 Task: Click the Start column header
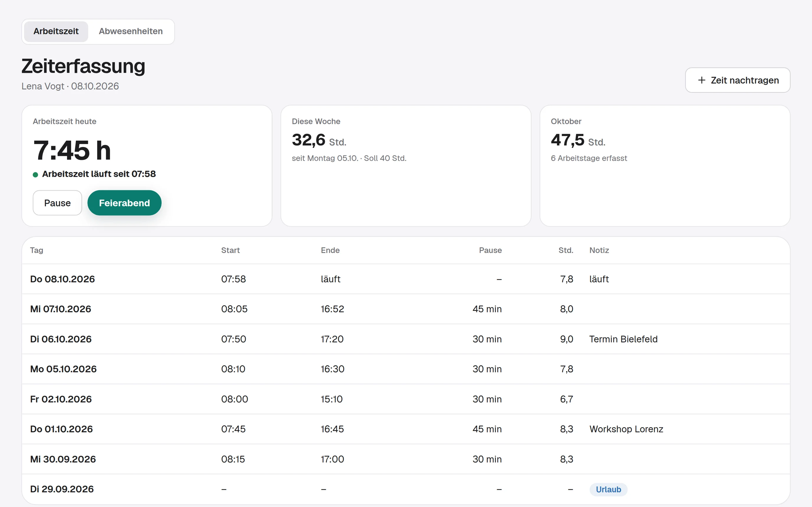click(230, 250)
